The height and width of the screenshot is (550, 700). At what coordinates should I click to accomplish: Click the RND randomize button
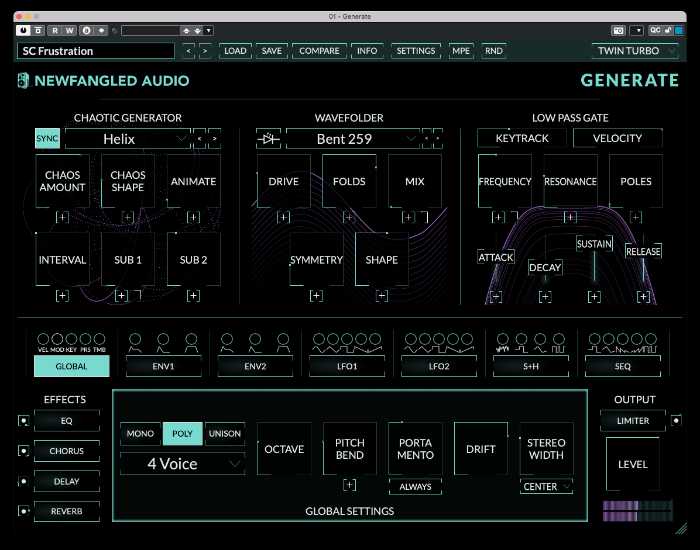494,51
